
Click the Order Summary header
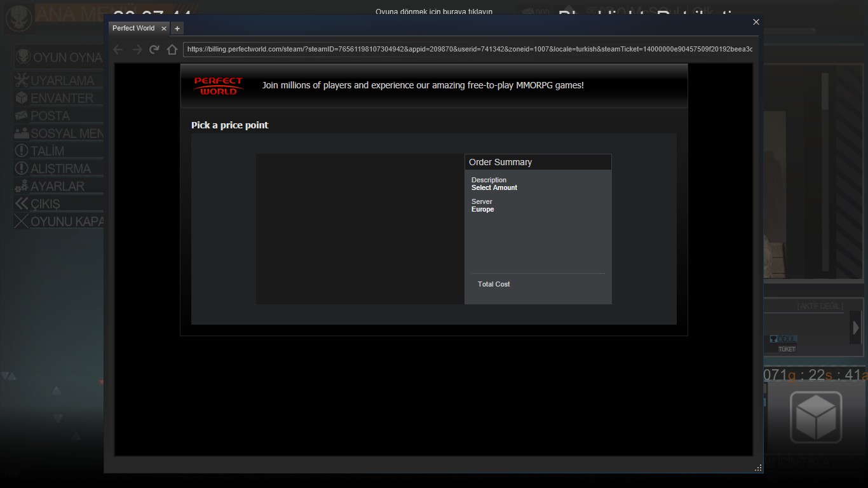tap(538, 162)
